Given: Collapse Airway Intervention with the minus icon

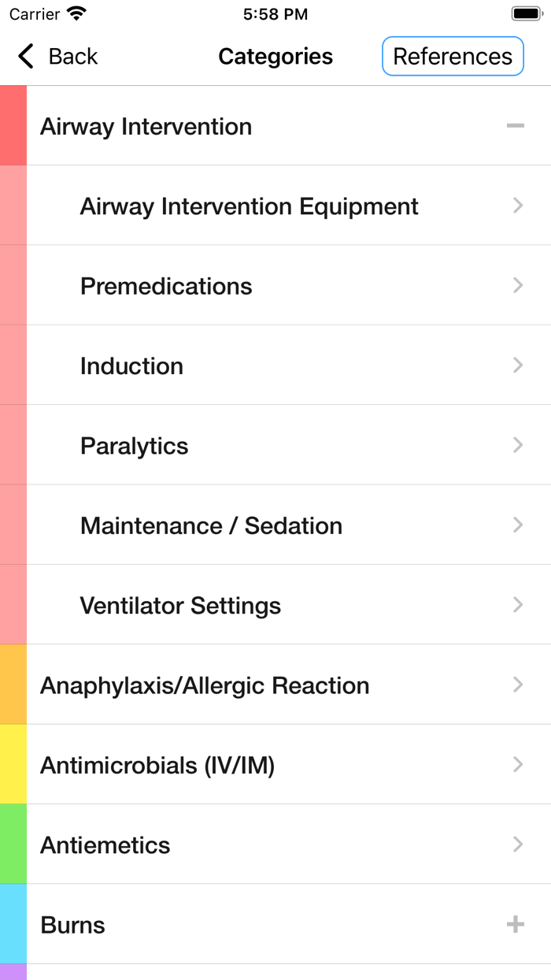Looking at the screenshot, I should tap(516, 126).
